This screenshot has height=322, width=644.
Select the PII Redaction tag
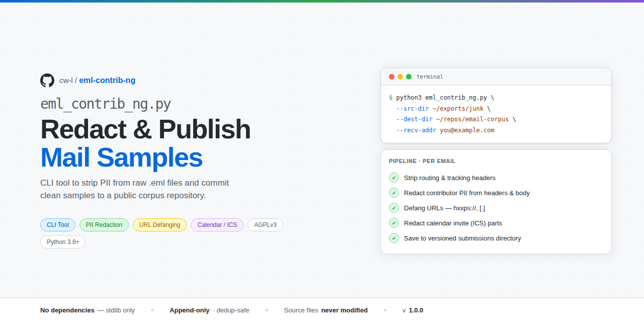tap(104, 225)
